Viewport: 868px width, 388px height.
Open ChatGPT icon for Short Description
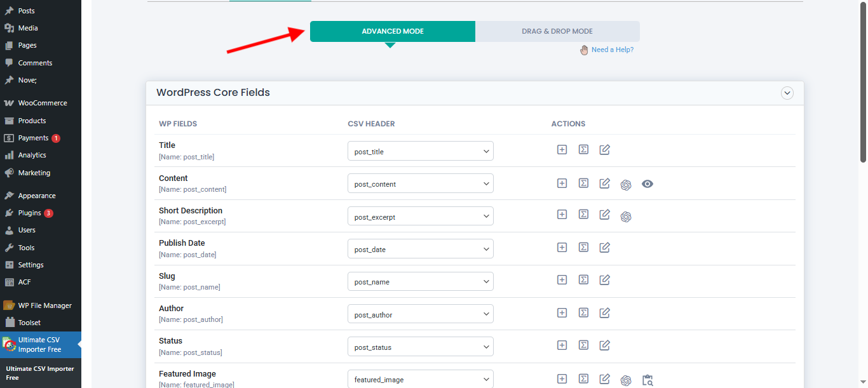click(x=626, y=216)
